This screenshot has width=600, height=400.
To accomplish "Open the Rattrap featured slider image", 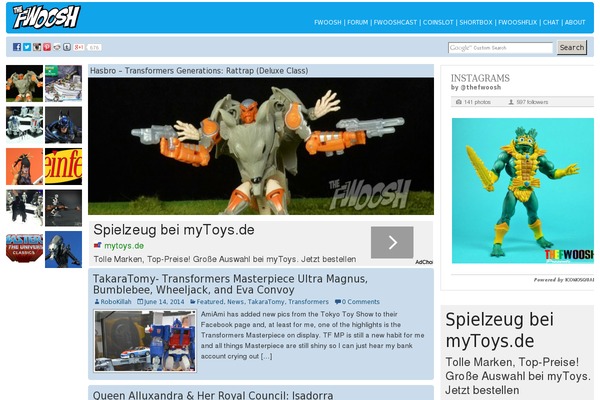I will 261,146.
